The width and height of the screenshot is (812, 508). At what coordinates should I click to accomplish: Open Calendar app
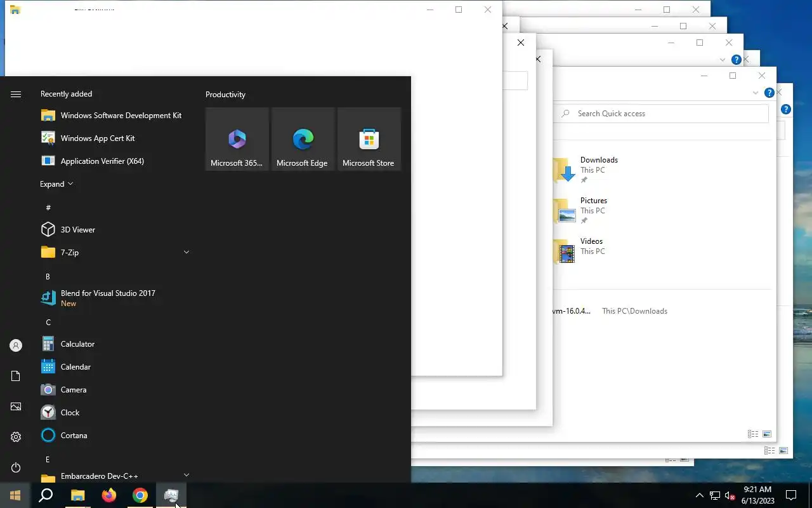coord(114,367)
